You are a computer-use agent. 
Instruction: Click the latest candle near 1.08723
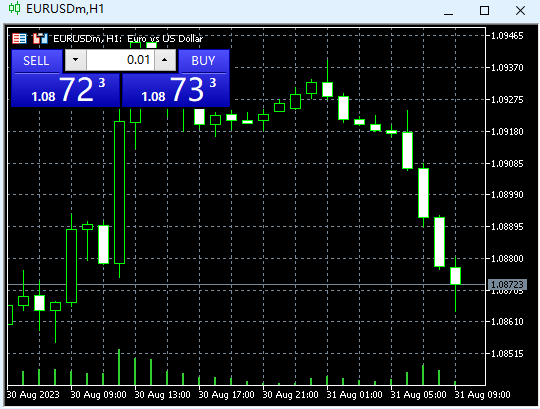pos(456,276)
